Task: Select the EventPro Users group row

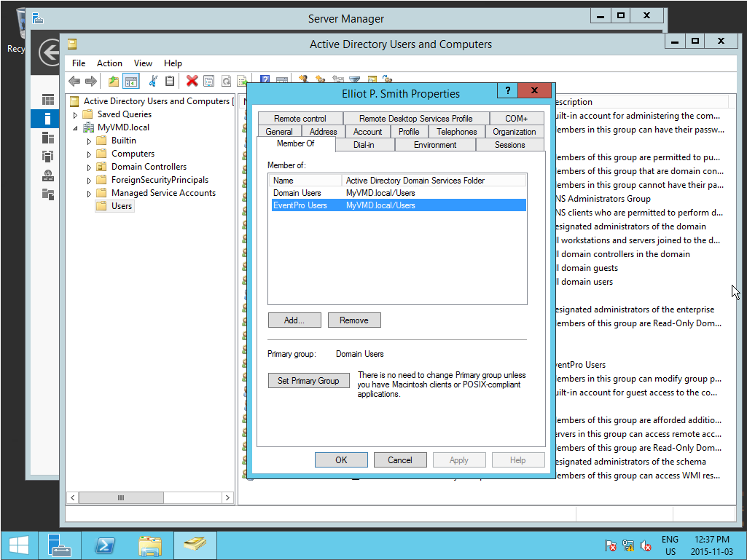Action: [399, 205]
